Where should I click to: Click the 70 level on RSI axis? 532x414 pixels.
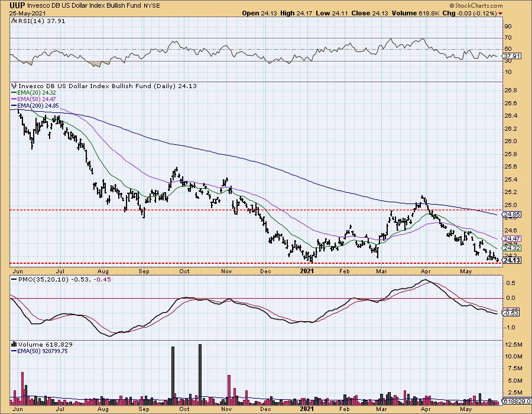pyautogui.click(x=508, y=38)
